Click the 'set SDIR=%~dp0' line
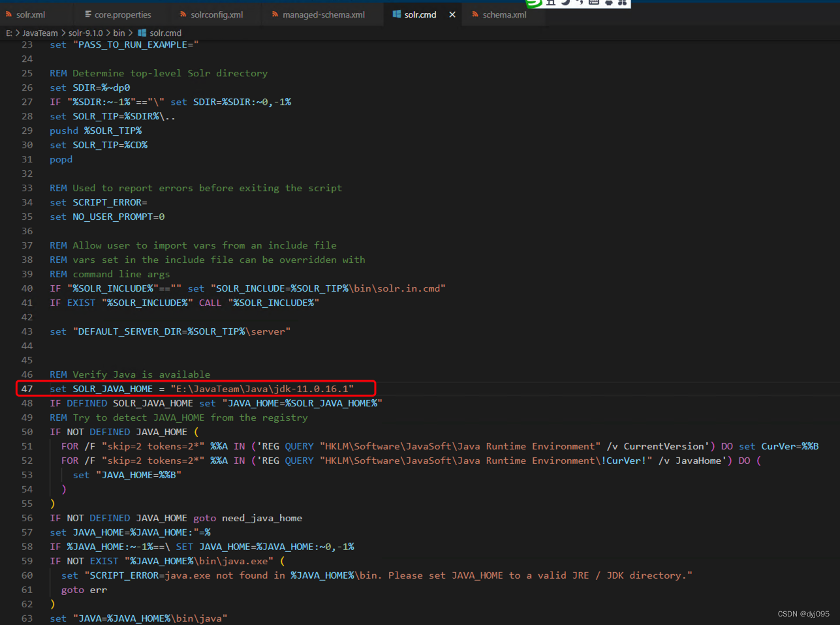The width and height of the screenshot is (840, 625). point(90,87)
